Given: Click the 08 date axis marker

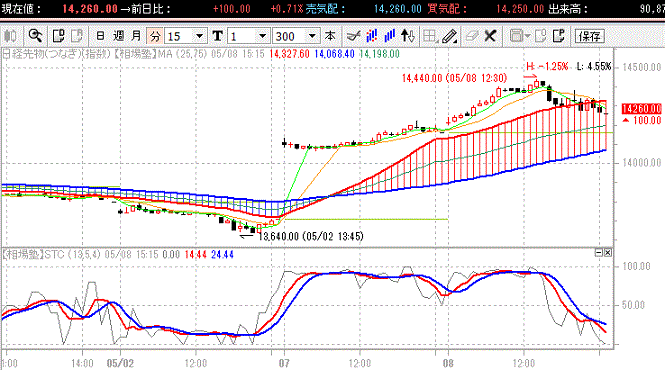Looking at the screenshot, I should [x=448, y=363].
